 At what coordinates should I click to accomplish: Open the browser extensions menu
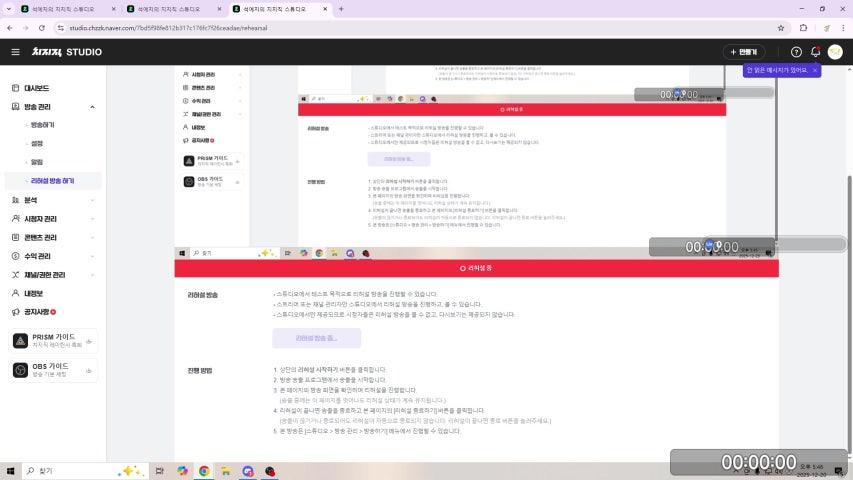click(803, 28)
